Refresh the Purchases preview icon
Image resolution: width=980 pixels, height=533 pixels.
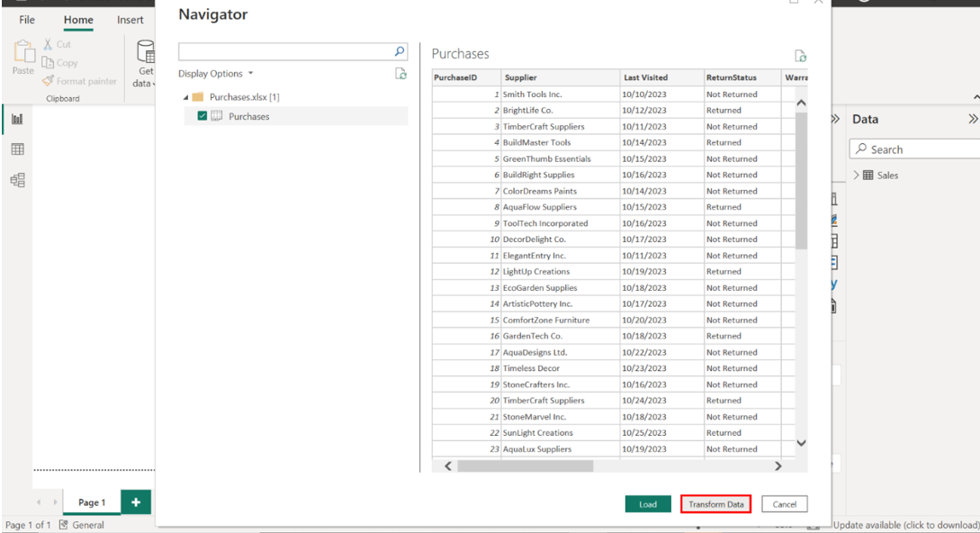800,56
